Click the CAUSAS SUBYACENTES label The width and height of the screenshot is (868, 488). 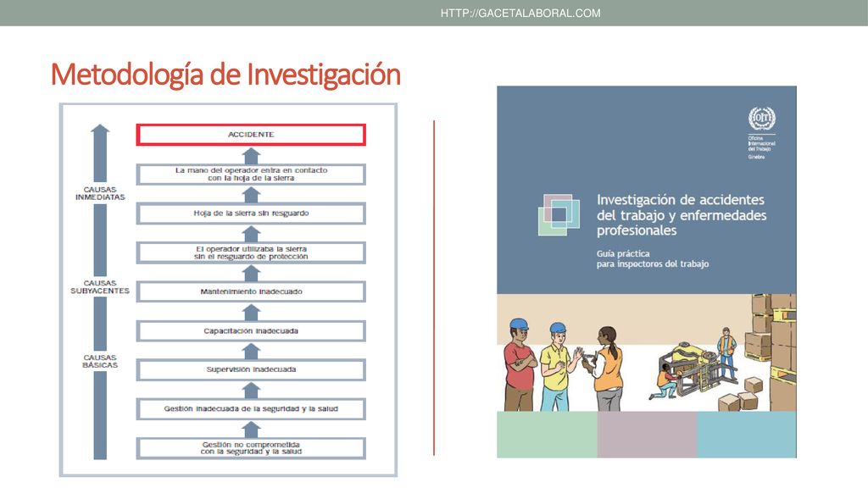100,286
